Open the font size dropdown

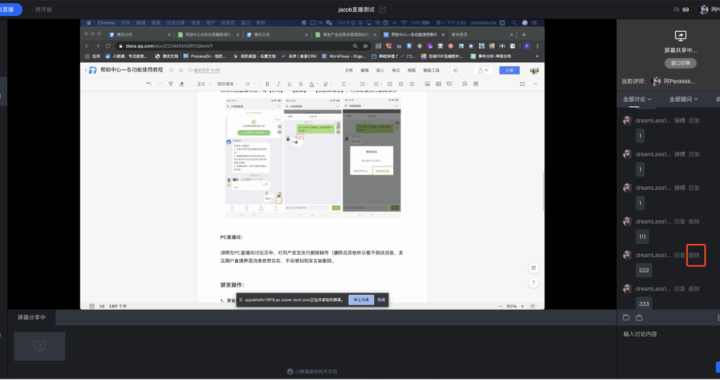click(x=250, y=84)
